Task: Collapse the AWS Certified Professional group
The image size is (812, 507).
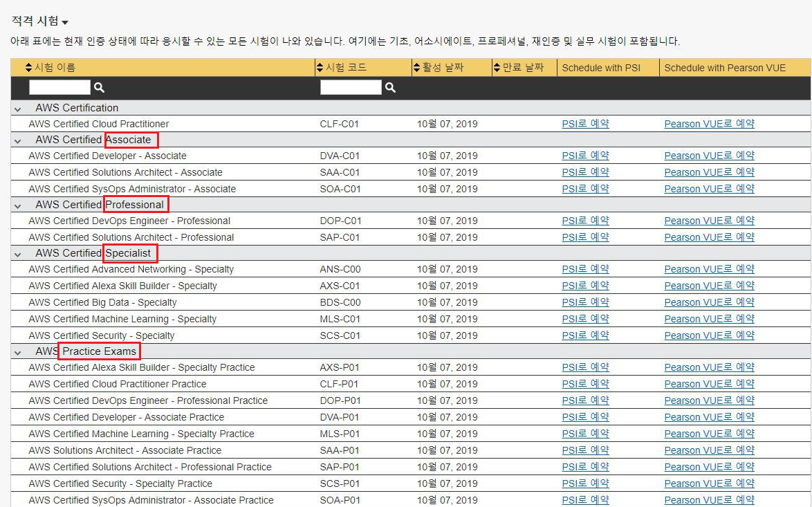Action: click(x=18, y=205)
